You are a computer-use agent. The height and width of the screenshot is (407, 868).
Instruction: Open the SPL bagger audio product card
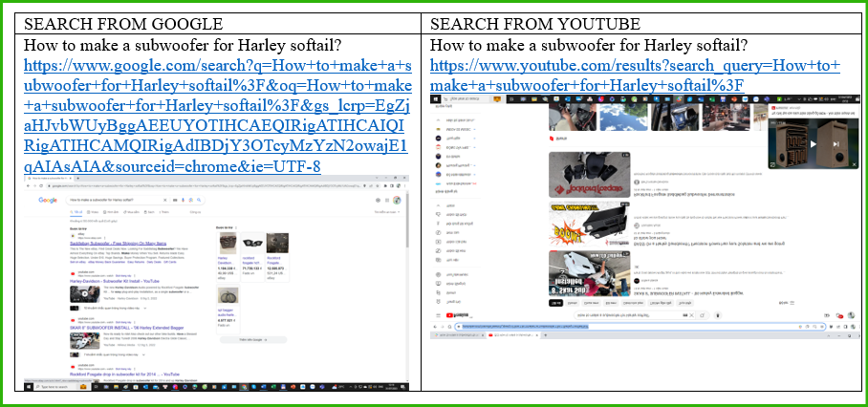pyautogui.click(x=227, y=309)
